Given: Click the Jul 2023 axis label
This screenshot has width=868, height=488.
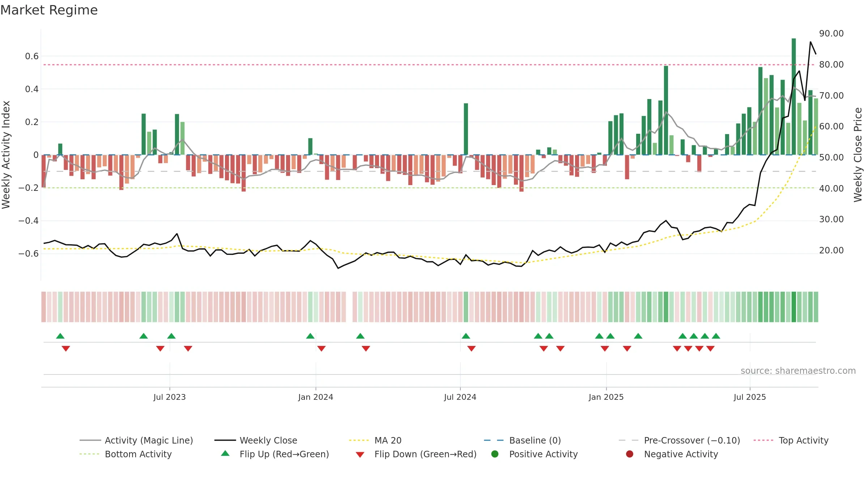Looking at the screenshot, I should [x=170, y=397].
